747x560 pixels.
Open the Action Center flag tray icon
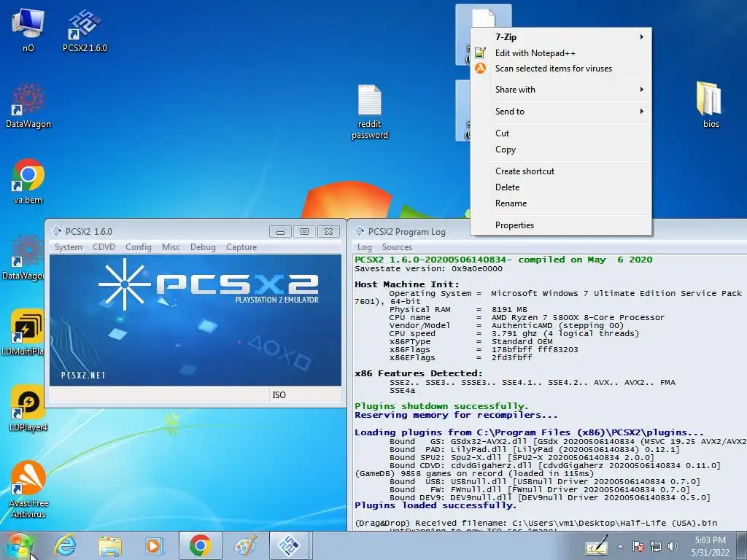638,546
